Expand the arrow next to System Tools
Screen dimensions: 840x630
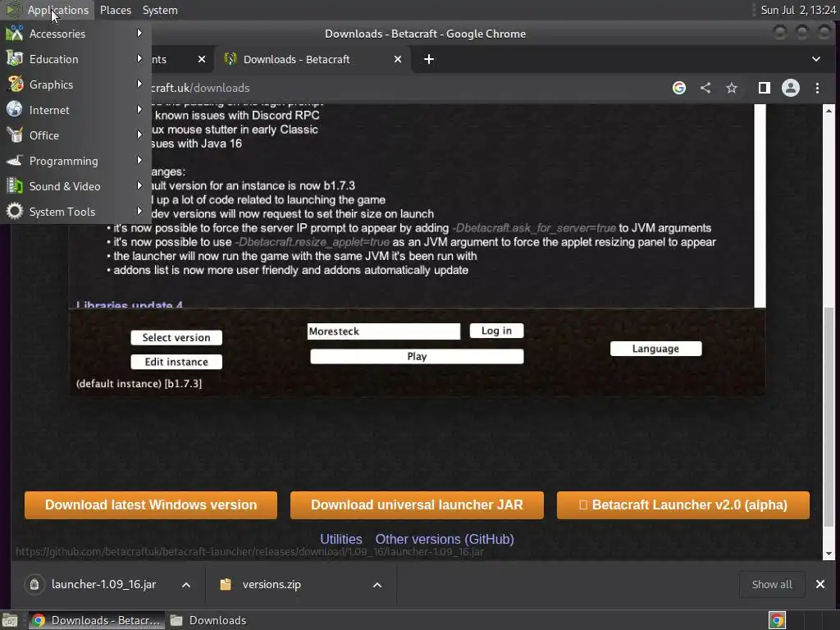pos(139,211)
